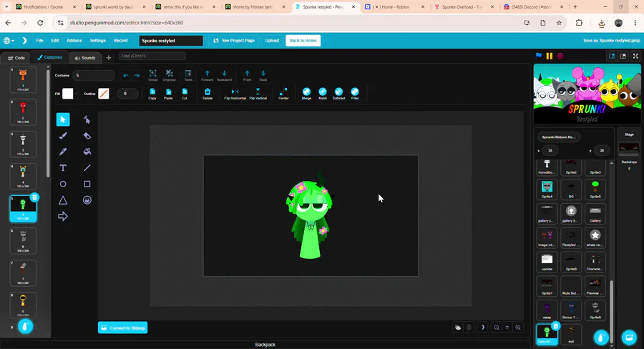Toggle the dark theme moon icon
This screenshot has height=349, width=644.
click(x=24, y=41)
